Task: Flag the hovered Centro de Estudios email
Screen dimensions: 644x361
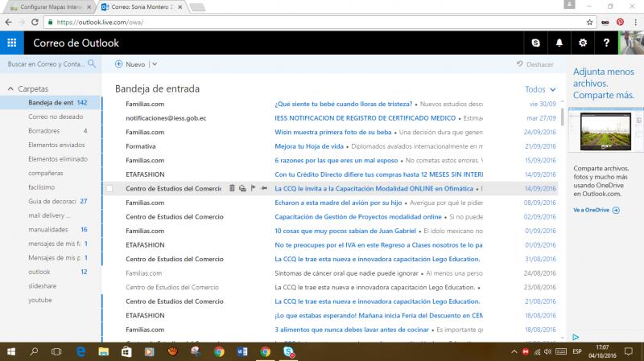Action: [x=253, y=188]
